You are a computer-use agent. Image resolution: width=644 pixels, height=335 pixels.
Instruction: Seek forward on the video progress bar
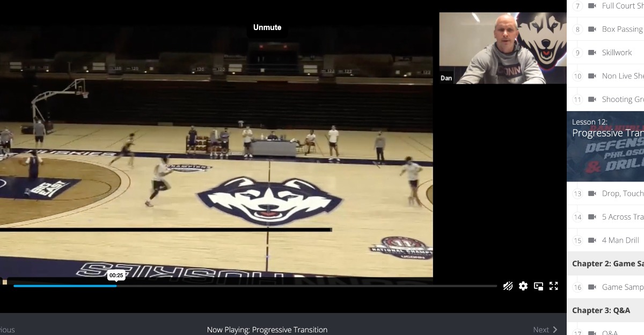[322, 286]
